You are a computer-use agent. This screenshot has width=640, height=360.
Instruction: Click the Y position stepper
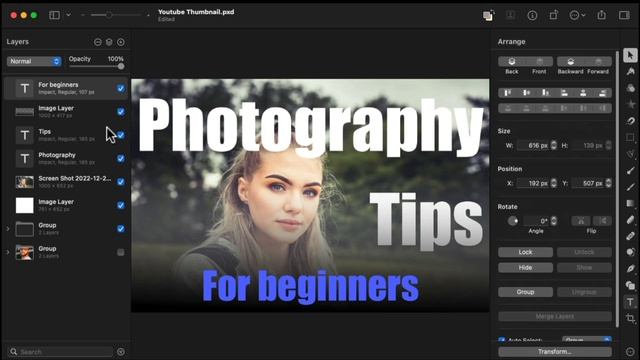tap(608, 183)
